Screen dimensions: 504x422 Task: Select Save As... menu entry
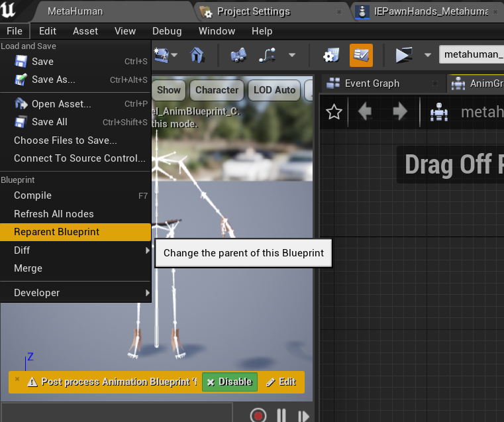coord(76,79)
